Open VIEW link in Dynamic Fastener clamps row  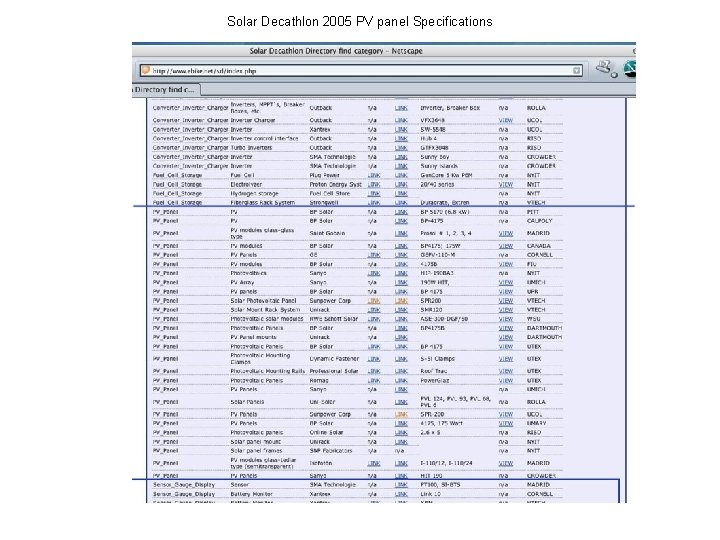[506, 359]
